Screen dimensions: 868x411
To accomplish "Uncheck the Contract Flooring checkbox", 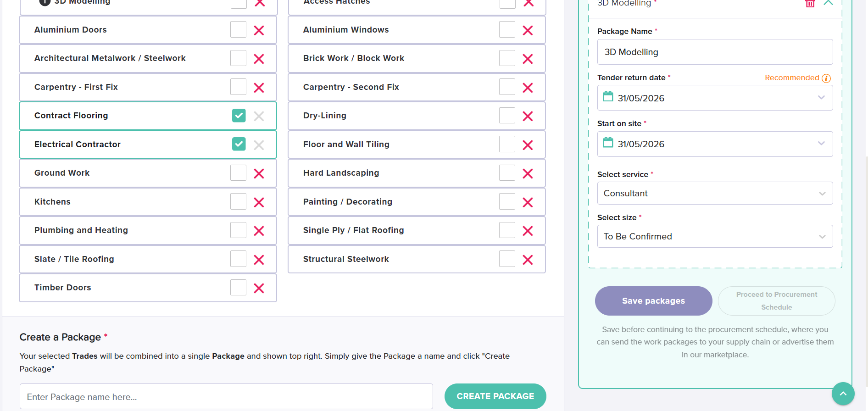I will pyautogui.click(x=239, y=116).
